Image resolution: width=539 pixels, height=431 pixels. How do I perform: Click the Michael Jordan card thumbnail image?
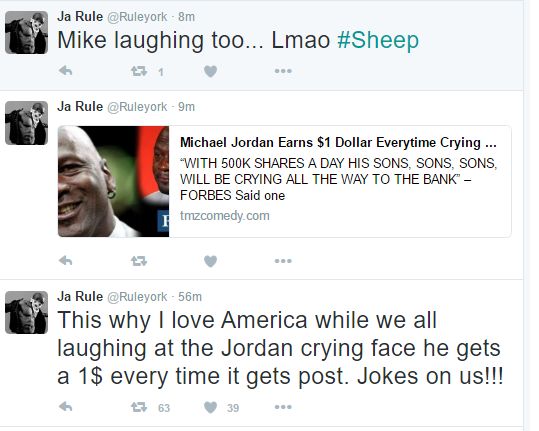click(113, 181)
